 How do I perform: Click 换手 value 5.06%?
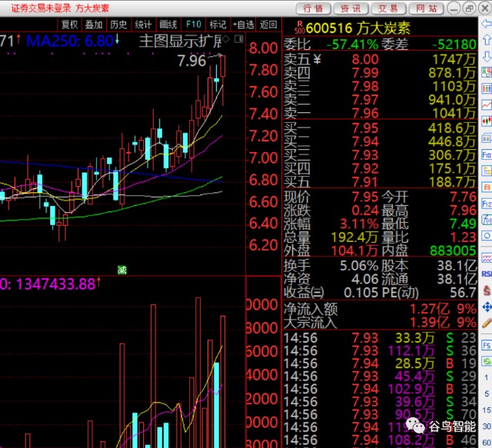click(359, 266)
